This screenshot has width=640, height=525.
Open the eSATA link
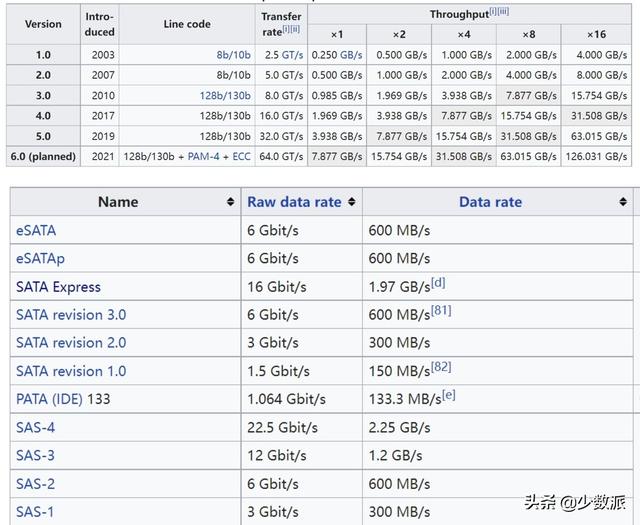coord(36,230)
